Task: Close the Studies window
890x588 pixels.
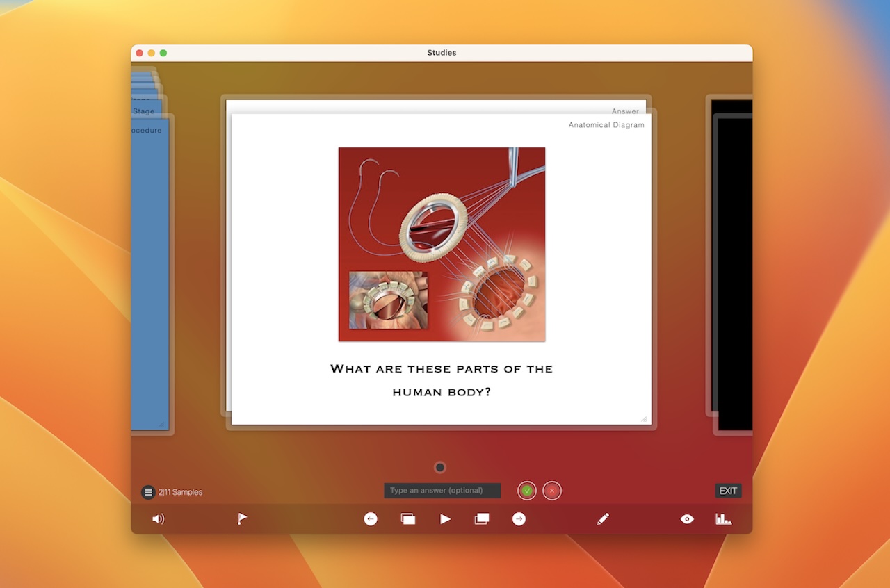Action: 140,53
